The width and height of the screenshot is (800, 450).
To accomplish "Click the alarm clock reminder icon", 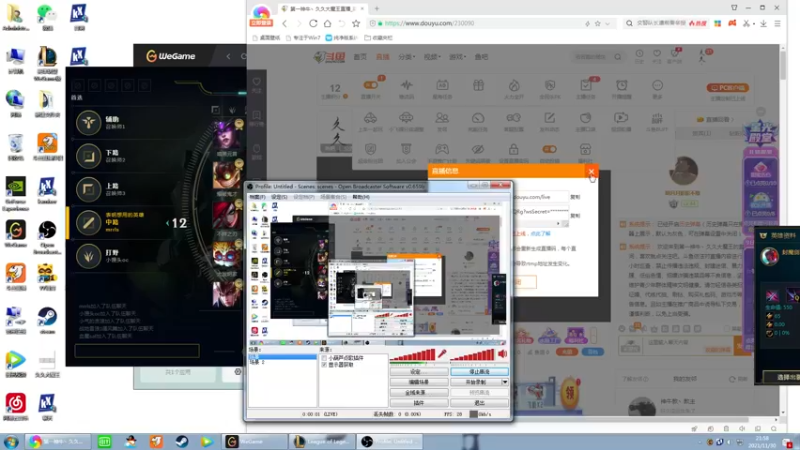I will (x=621, y=85).
